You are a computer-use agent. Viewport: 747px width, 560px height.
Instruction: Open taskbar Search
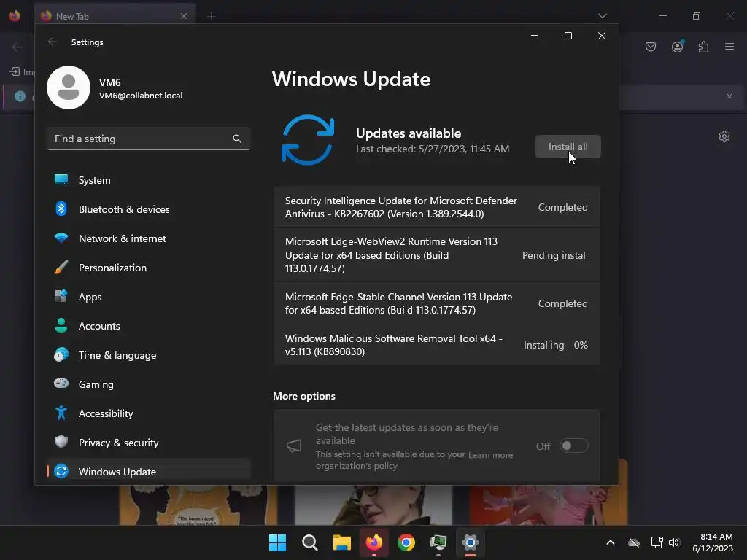pyautogui.click(x=309, y=542)
